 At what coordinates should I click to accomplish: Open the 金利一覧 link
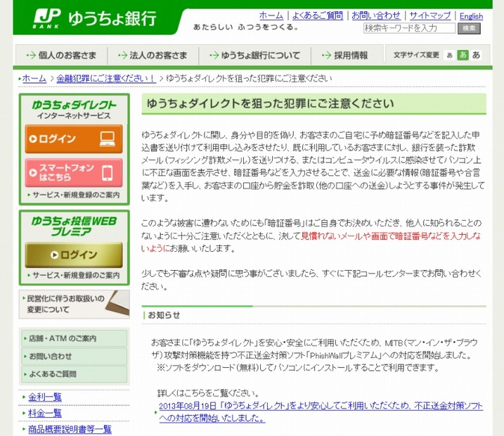click(x=45, y=397)
